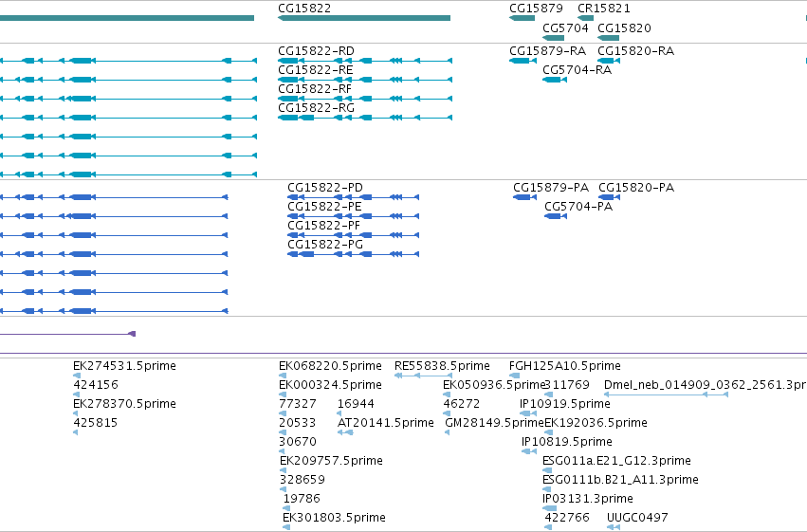Select the RE55838.5prime alignment glyph

(423, 376)
